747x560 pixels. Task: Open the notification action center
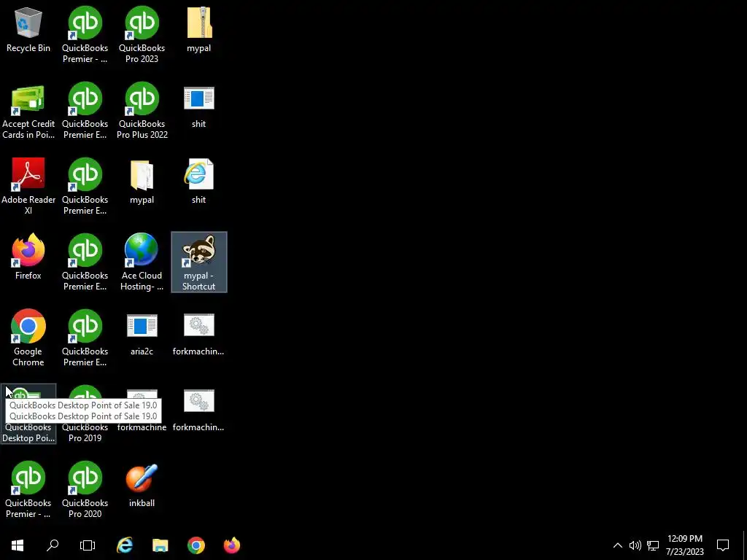coord(723,545)
